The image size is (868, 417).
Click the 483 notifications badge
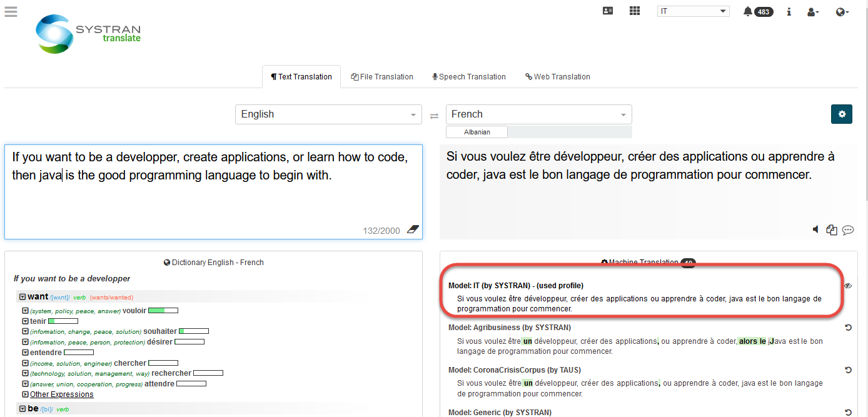coord(764,12)
